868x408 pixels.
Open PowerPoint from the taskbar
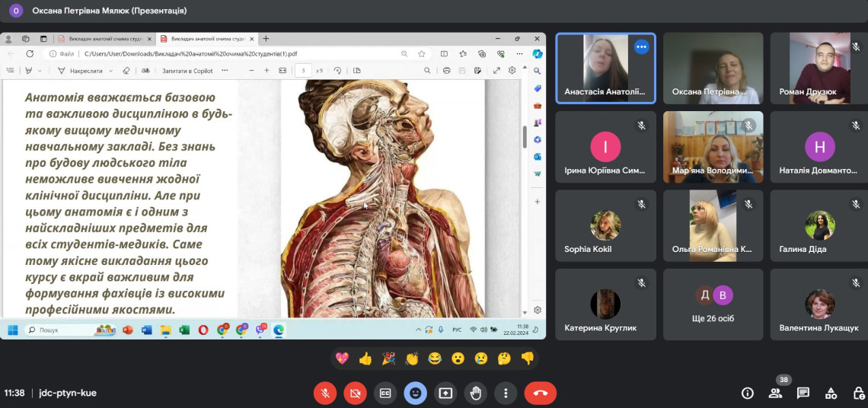128,330
